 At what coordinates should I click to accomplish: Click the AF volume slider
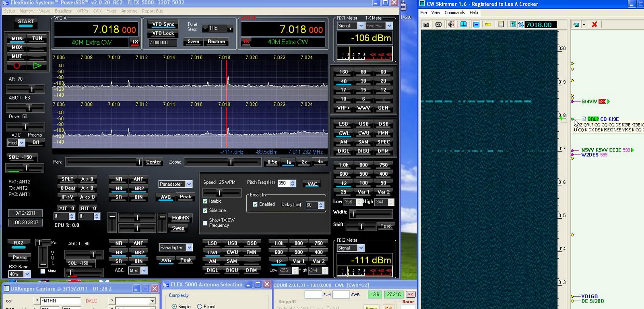click(26, 89)
